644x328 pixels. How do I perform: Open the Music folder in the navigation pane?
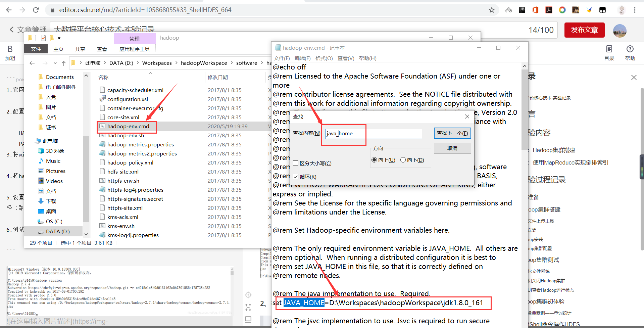click(53, 161)
